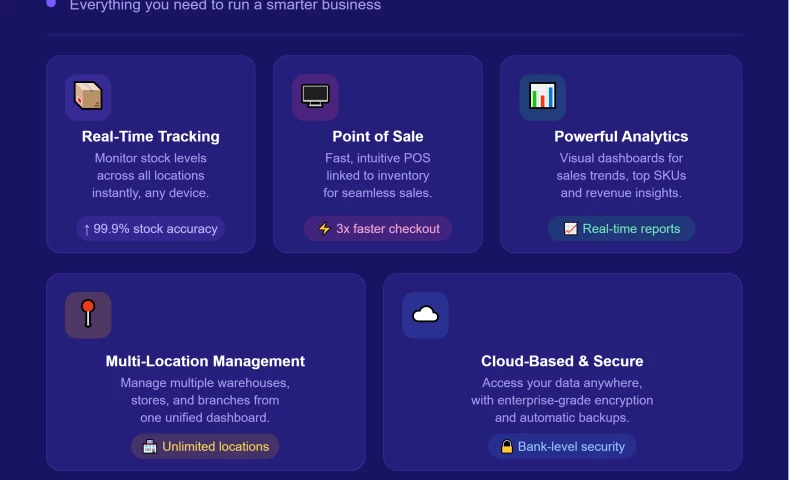Click the package box icon for Real-Time Tracking

coord(88,97)
